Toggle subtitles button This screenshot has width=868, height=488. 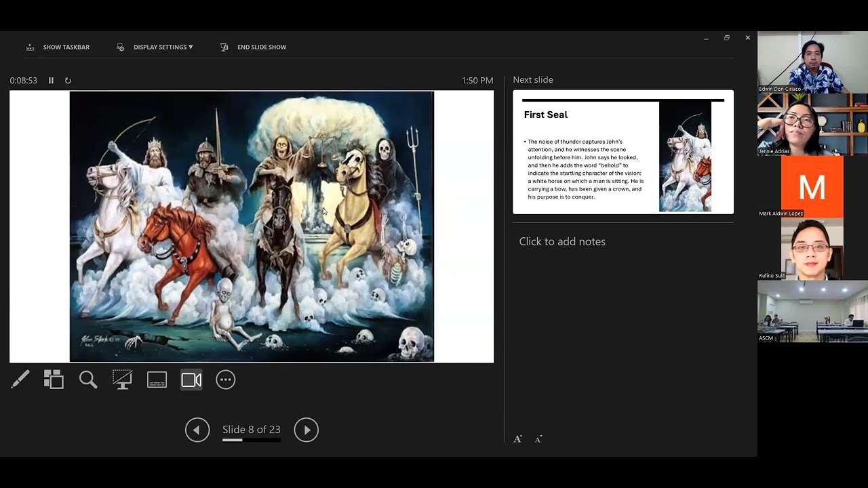point(157,380)
